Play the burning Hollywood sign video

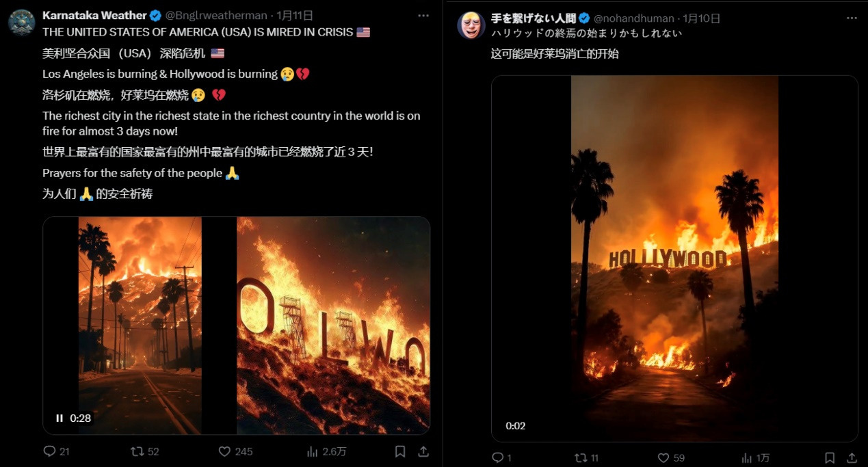(674, 258)
